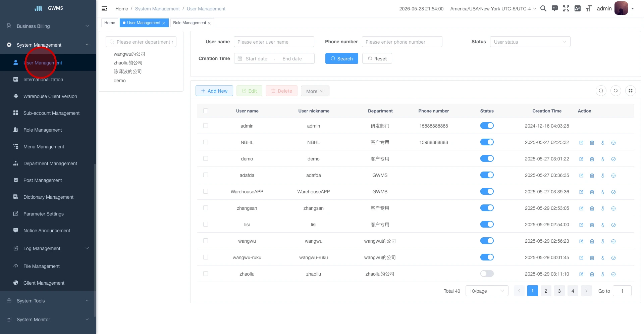Screen dimensions: 644x334
Task: Open Department Management in sidebar
Action: pos(48,163)
